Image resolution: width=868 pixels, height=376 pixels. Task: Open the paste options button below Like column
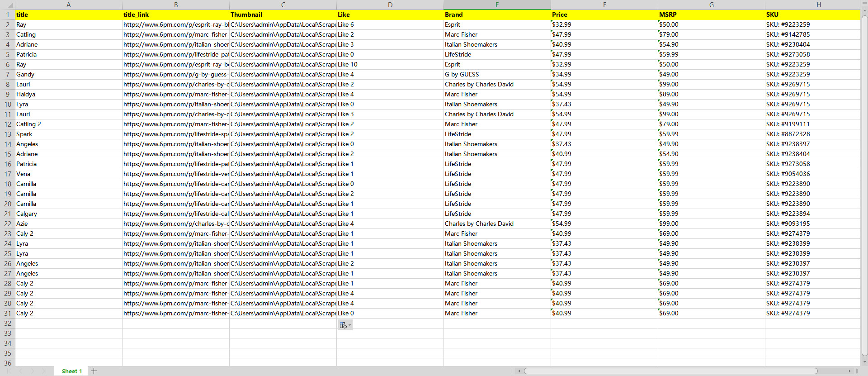click(345, 325)
